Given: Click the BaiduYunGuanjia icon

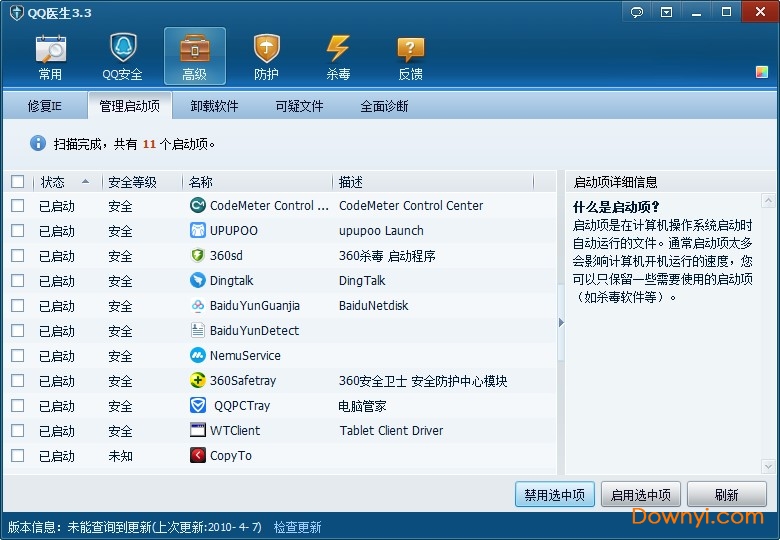Looking at the screenshot, I should point(197,305).
